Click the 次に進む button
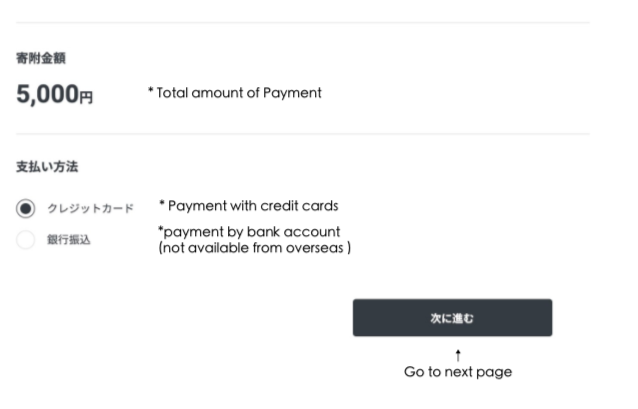 click(x=452, y=318)
